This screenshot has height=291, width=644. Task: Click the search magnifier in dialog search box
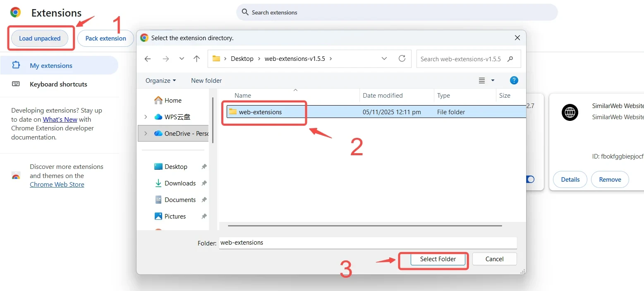[510, 59]
